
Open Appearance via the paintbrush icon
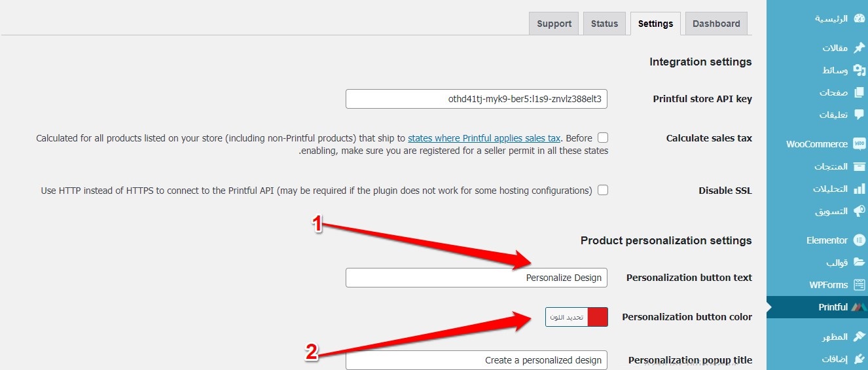pos(859,337)
